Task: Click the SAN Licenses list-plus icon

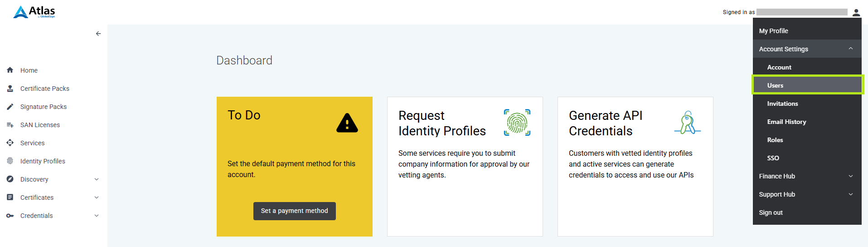Action: coord(10,125)
